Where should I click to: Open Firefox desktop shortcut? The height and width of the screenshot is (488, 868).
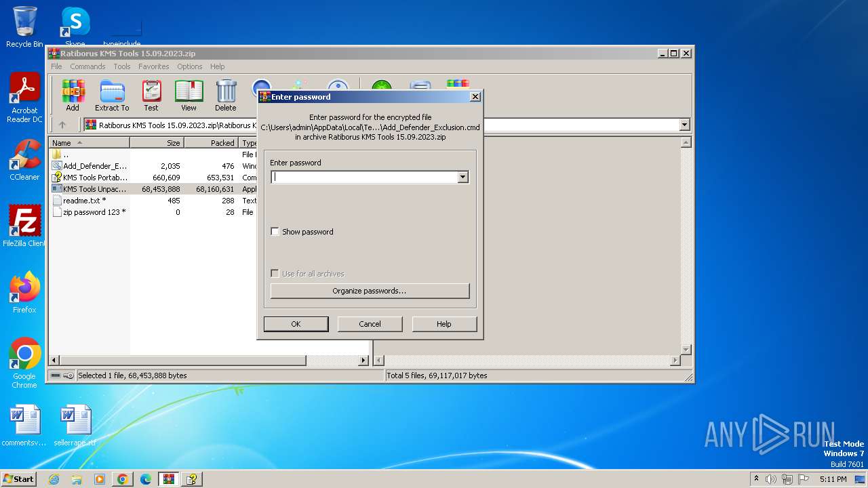tap(24, 293)
